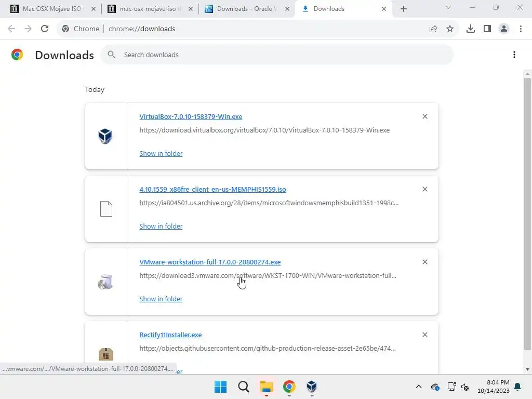532x399 pixels.
Task: Open the toolbar downloads tray icon
Action: pos(471,29)
